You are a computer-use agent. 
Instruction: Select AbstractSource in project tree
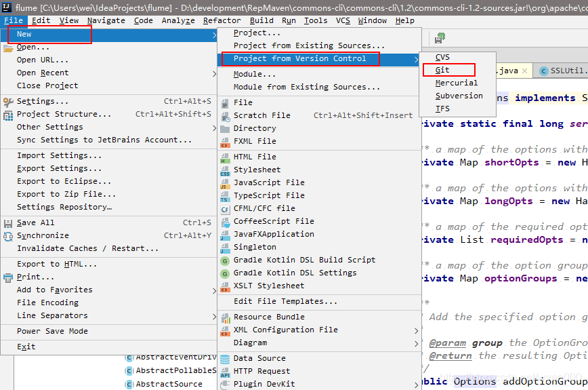[x=169, y=384]
